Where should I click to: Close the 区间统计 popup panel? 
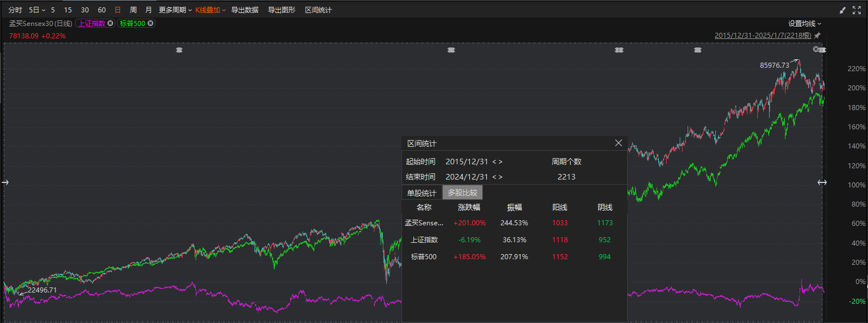(x=619, y=143)
